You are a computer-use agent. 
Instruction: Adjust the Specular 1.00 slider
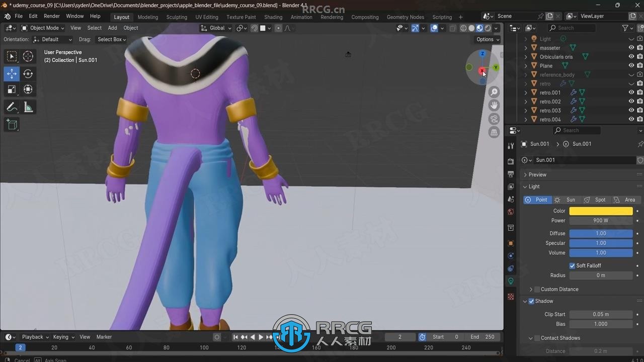601,243
